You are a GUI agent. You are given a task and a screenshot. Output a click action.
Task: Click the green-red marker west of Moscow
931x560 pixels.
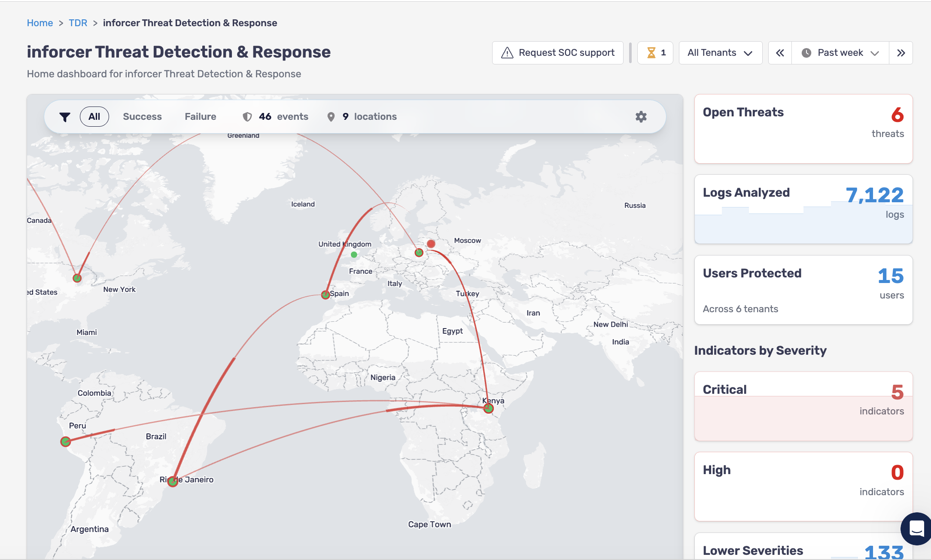pyautogui.click(x=419, y=253)
